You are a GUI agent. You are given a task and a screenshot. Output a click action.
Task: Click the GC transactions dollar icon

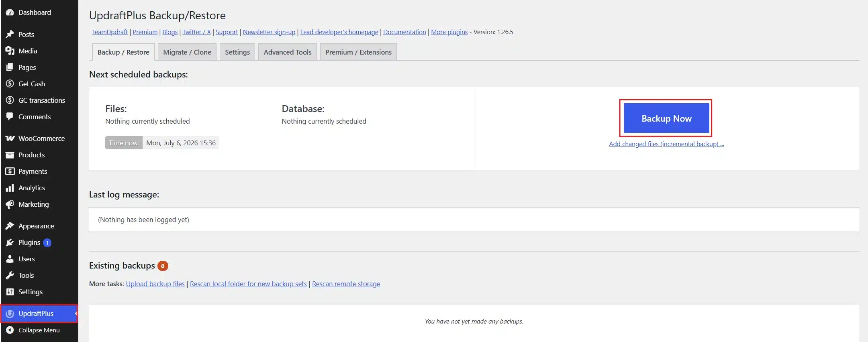pos(10,100)
